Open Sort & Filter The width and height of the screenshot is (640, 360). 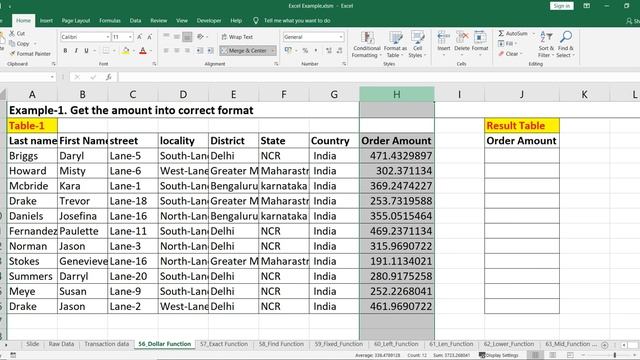pyautogui.click(x=545, y=44)
